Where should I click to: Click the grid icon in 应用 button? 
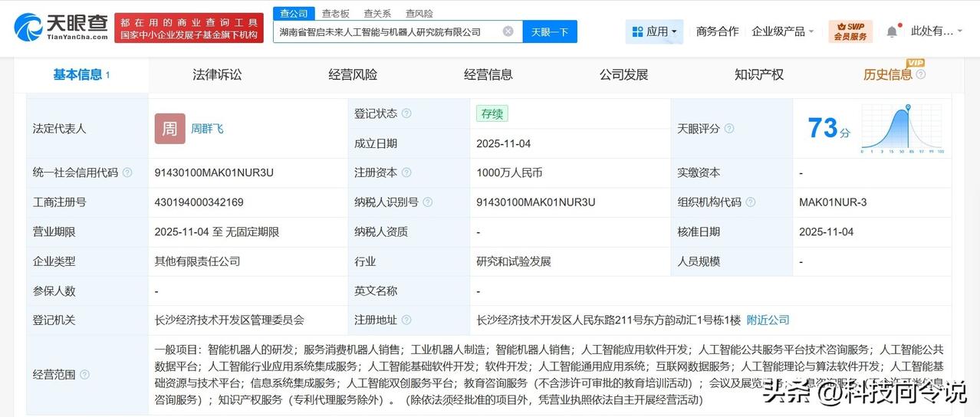[x=637, y=31]
